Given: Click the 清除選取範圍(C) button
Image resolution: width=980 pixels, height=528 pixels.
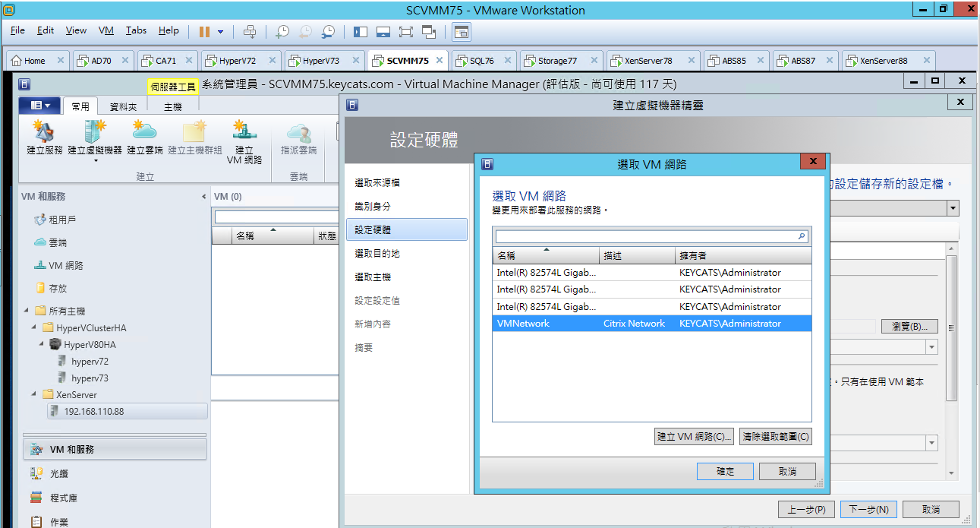Looking at the screenshot, I should pos(775,437).
